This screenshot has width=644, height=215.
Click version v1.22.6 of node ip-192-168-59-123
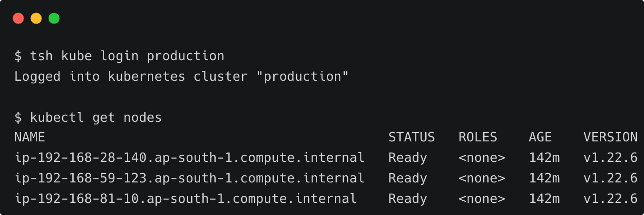coord(610,178)
